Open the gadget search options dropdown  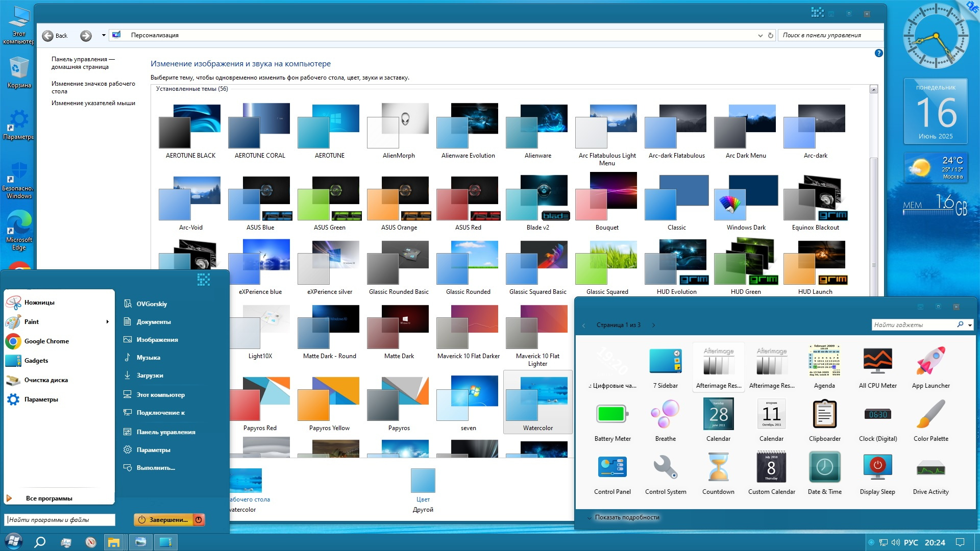click(x=970, y=324)
